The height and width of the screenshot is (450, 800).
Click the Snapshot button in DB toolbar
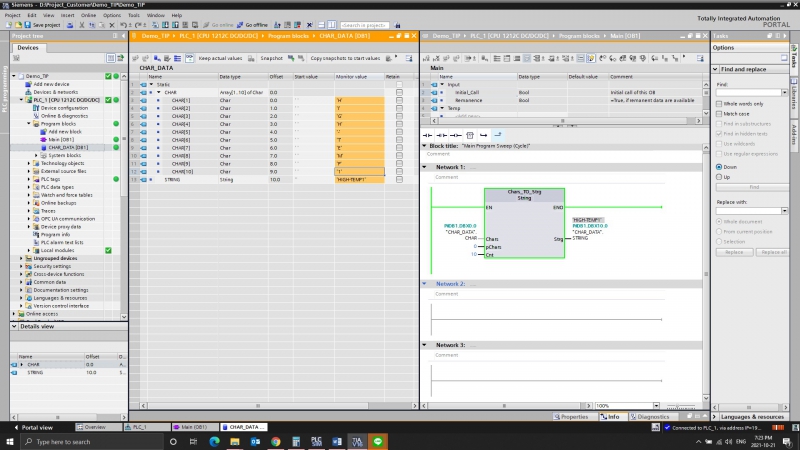271,58
